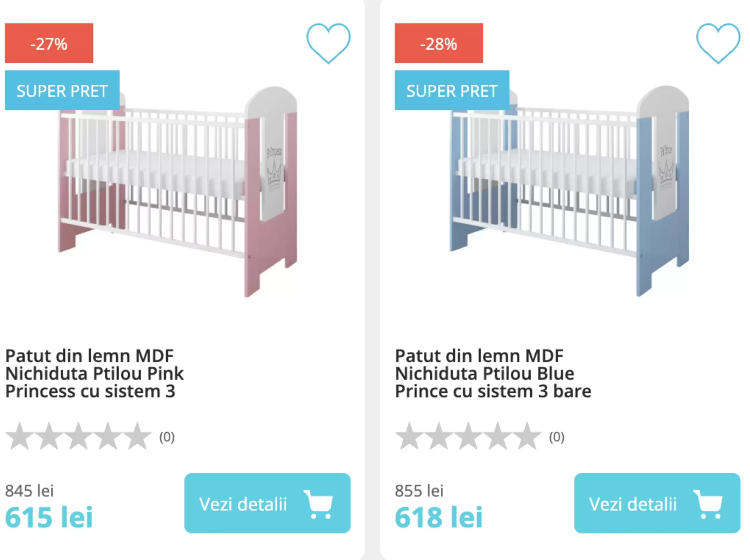Click the -28% discount badge
750x560 pixels.
click(438, 43)
